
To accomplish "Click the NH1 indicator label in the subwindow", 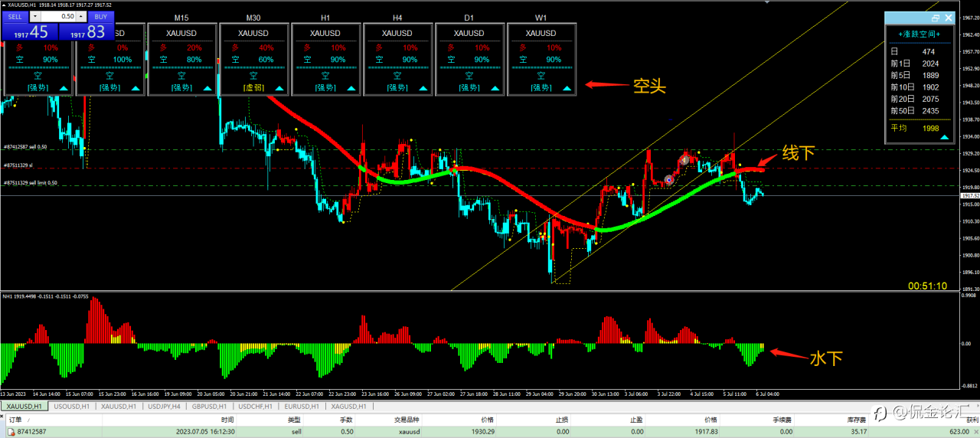I will coord(46,296).
